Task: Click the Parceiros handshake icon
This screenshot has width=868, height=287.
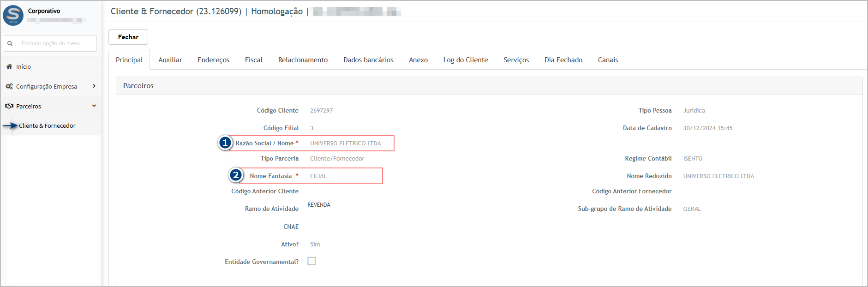Action: click(9, 106)
